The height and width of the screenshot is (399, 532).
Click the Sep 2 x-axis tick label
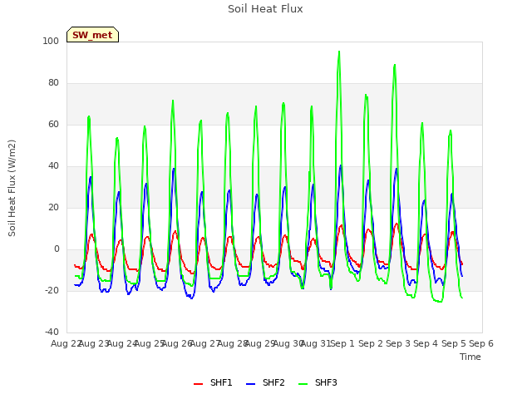coord(371,343)
